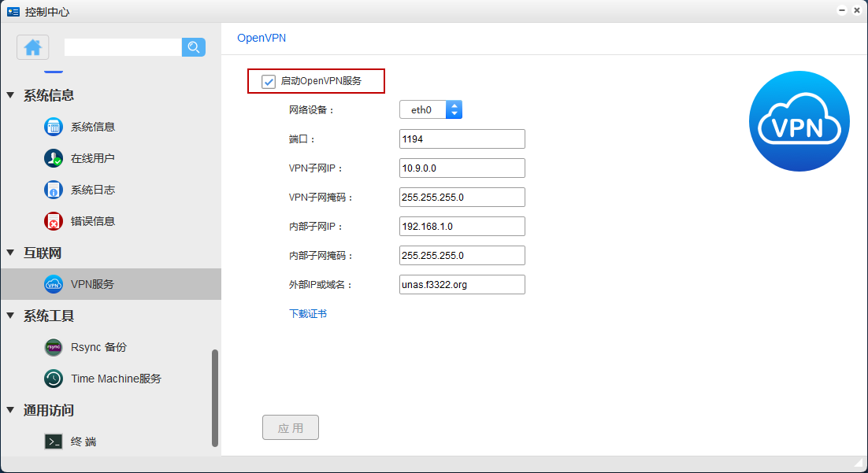868x473 pixels.
Task: Collapse the 系统工具 section
Action: pyautogui.click(x=10, y=316)
